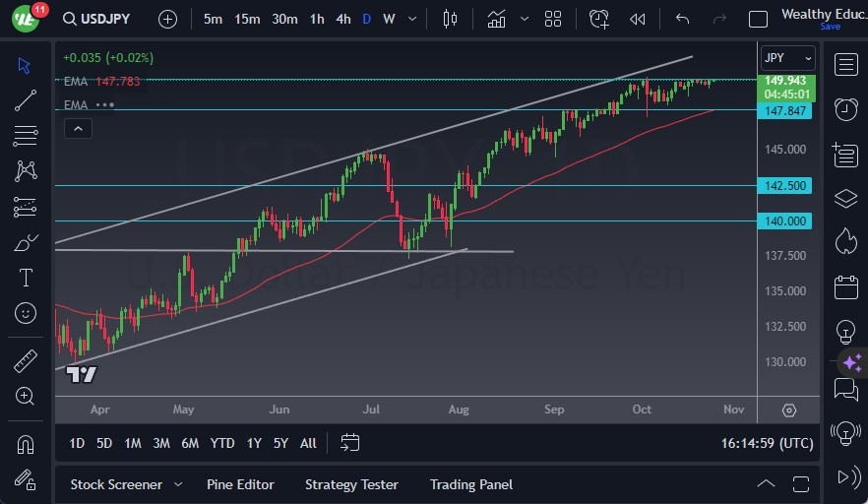Set the date range to YTD
This screenshot has width=868, height=504.
(222, 443)
